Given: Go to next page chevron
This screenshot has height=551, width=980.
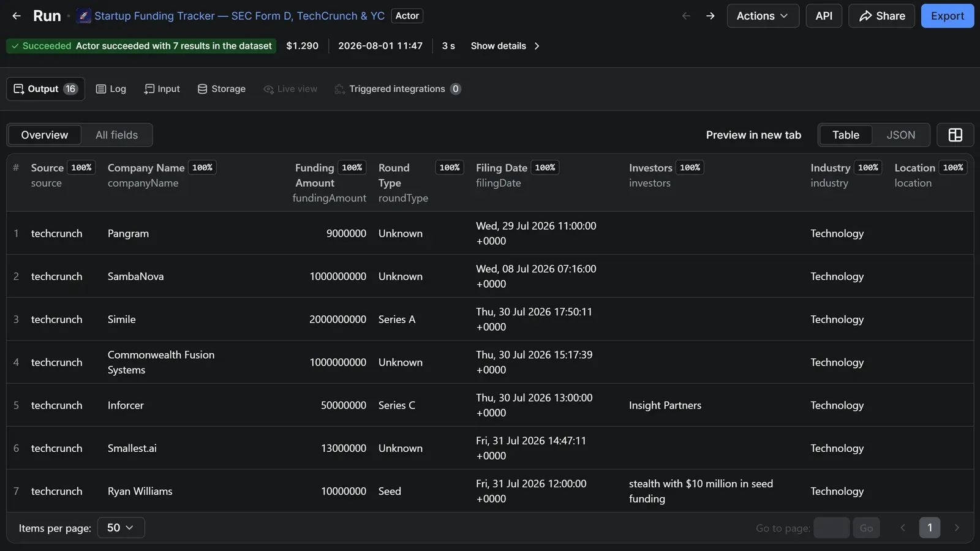Looking at the screenshot, I should [x=957, y=528].
